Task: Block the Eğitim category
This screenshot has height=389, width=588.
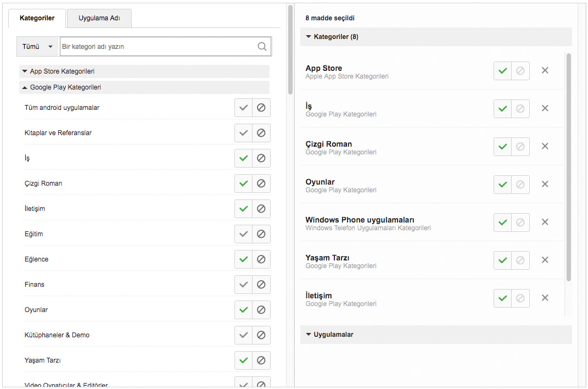Action: pyautogui.click(x=261, y=234)
